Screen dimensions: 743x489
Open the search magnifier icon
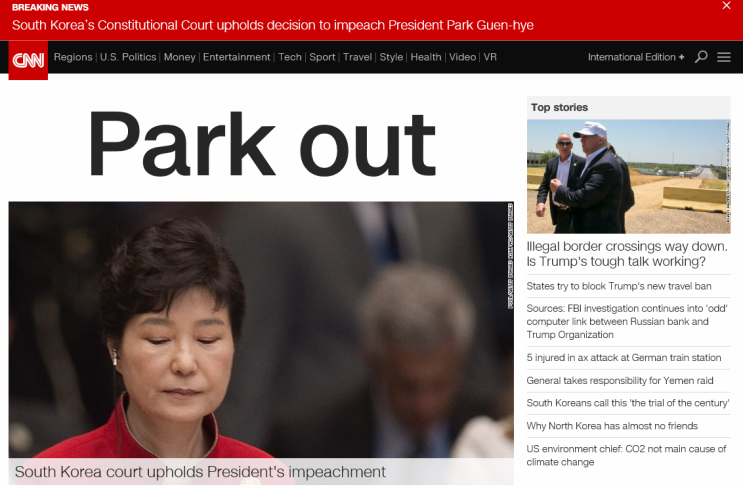701,57
